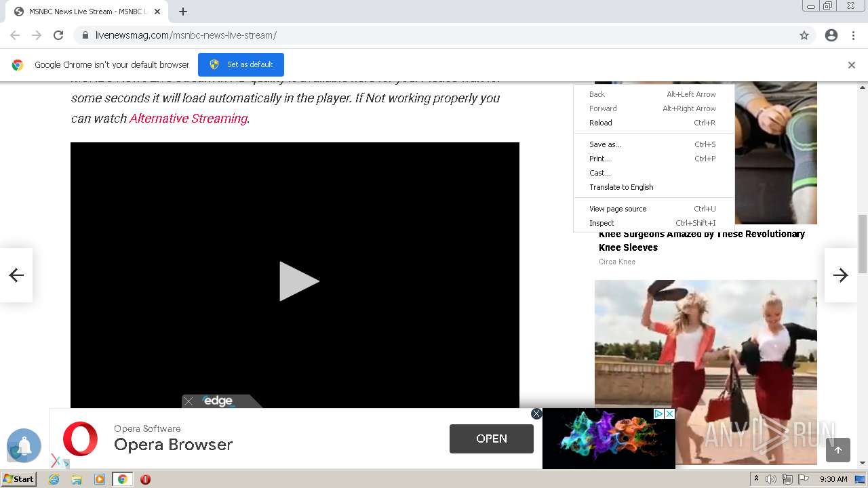The image size is (868, 488).
Task: Open Internet Explorer from the taskbar
Action: (54, 479)
